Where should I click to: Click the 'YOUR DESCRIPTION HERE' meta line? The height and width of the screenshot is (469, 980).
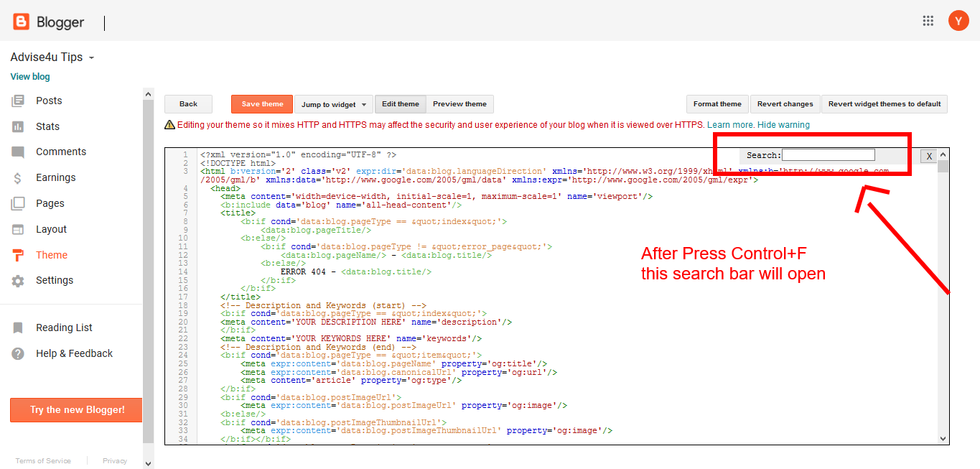(x=366, y=322)
